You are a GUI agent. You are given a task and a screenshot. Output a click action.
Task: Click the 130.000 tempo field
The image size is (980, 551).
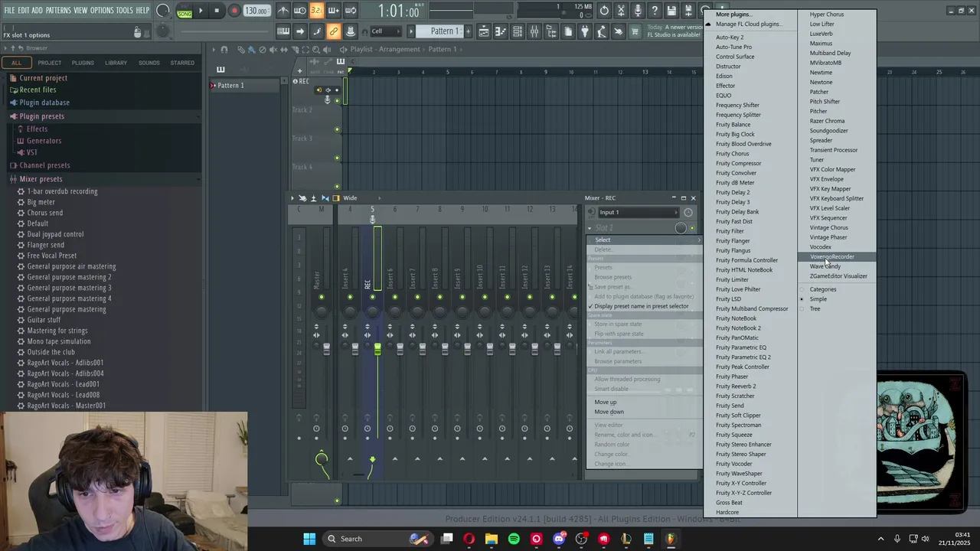[x=256, y=11]
